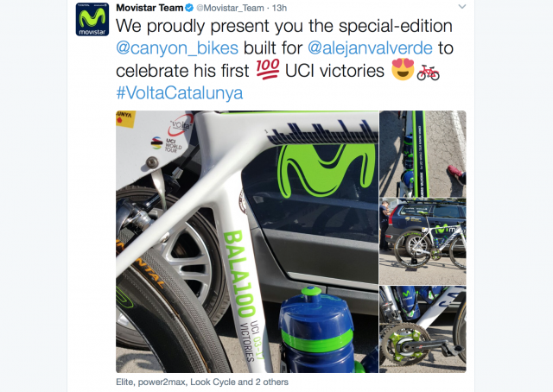Screen dimensions: 553x392
Task: Open the @canyon_bikes mention
Action: (177, 48)
